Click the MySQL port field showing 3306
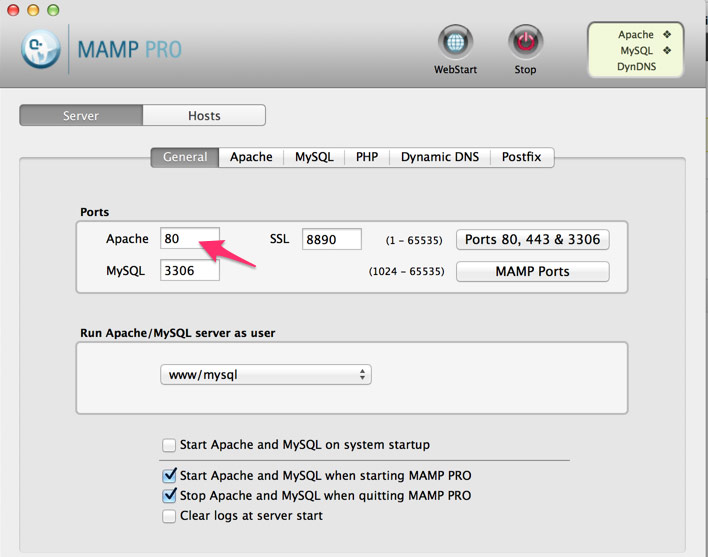This screenshot has width=708, height=557. tap(190, 270)
